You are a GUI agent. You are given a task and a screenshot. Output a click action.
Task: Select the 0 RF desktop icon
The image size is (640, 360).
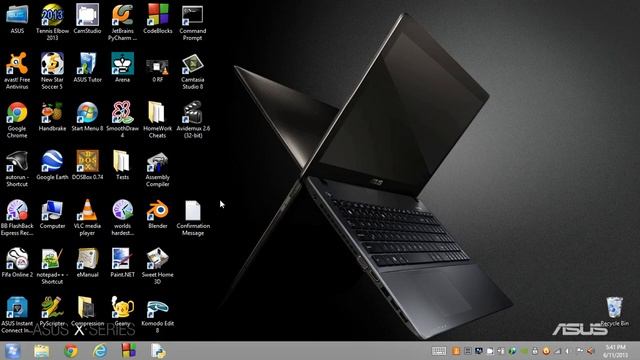coord(158,68)
